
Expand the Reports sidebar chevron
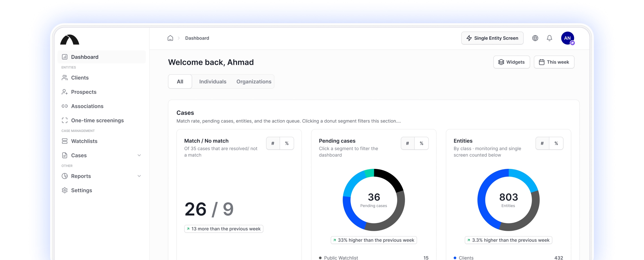(x=139, y=176)
